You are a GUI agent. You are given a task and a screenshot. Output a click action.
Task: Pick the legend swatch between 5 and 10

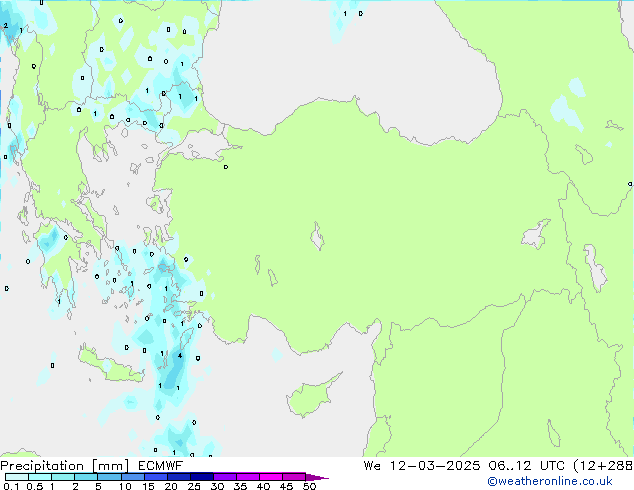pos(109,477)
